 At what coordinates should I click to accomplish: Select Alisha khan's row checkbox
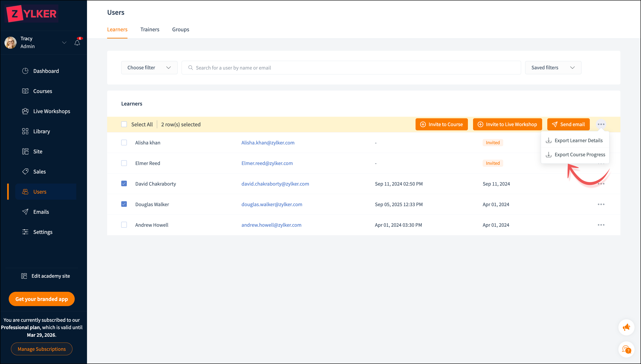[124, 142]
